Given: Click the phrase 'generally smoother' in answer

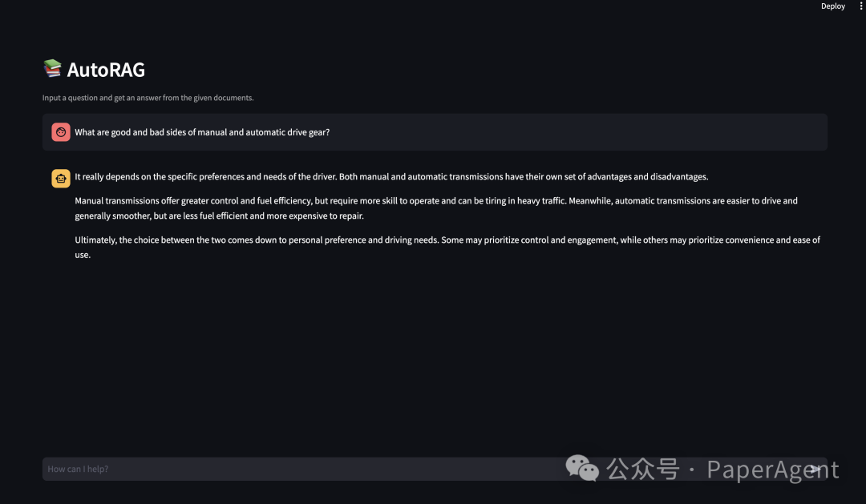Looking at the screenshot, I should pos(113,216).
